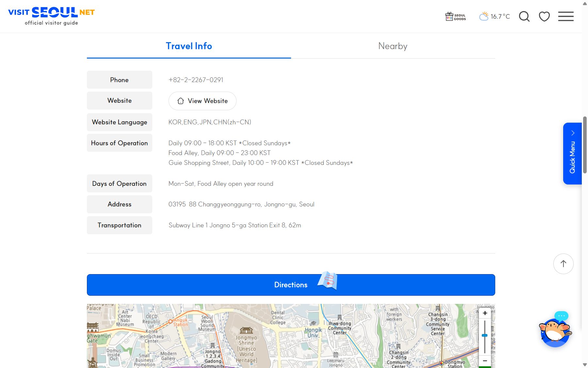Open the Seoul Goods shop icon

tap(455, 16)
